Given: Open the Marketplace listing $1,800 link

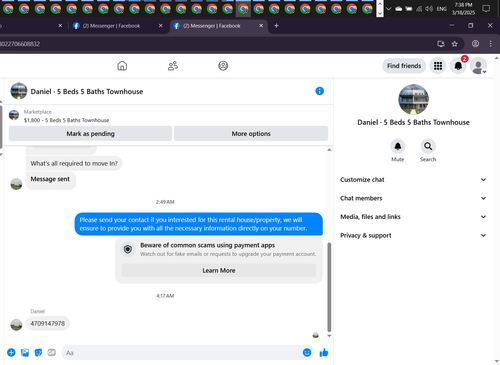Looking at the screenshot, I should point(66,120).
